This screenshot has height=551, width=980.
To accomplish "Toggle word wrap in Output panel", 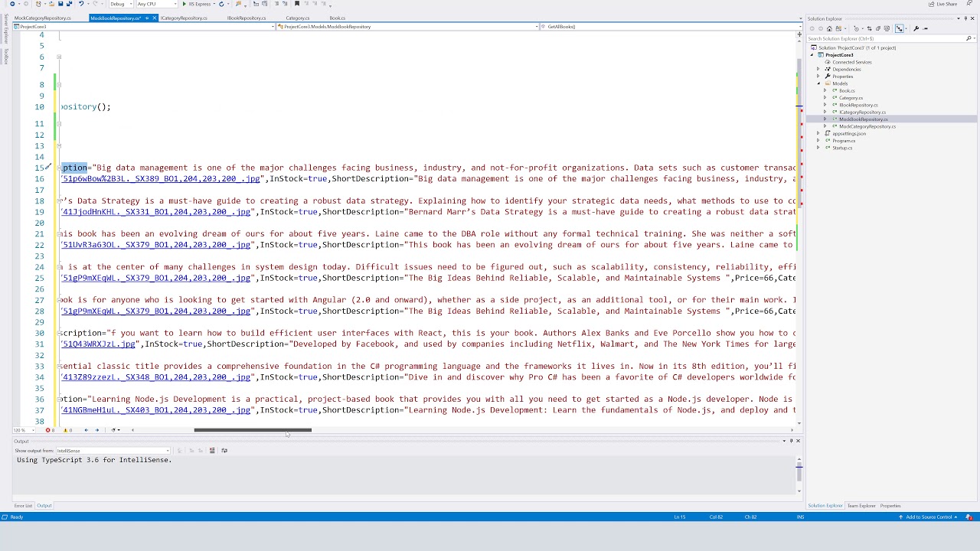I will click(x=224, y=450).
